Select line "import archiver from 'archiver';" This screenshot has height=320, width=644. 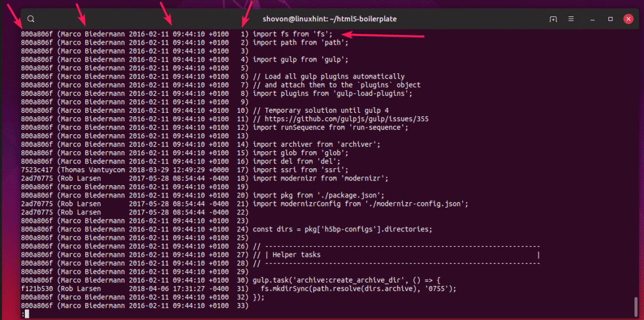point(316,144)
